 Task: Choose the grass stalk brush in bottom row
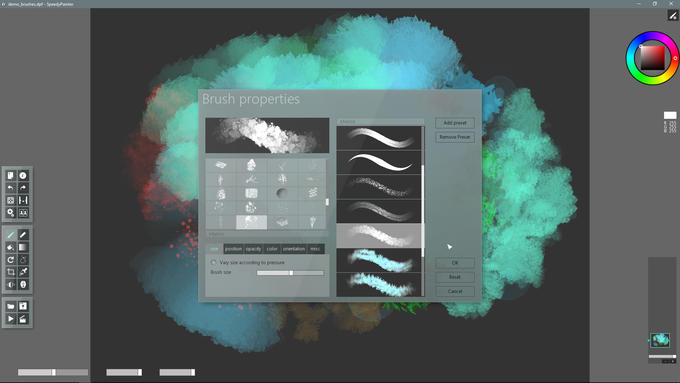coord(312,222)
